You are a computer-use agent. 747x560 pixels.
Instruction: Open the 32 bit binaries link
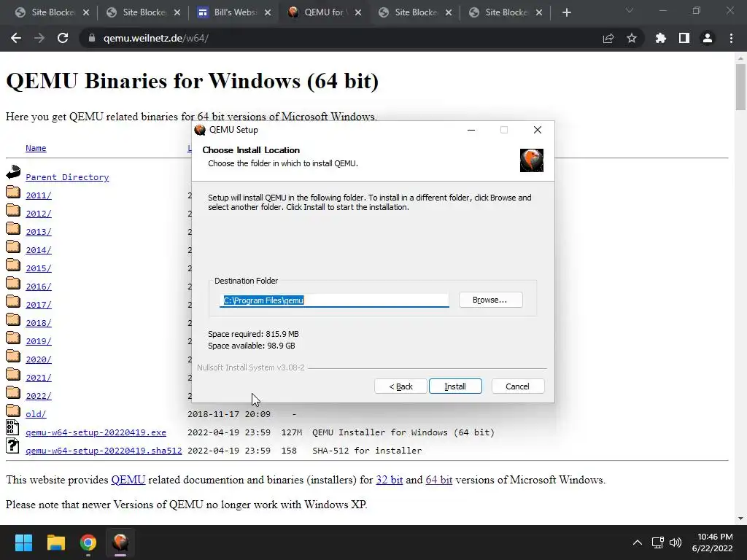coord(390,480)
